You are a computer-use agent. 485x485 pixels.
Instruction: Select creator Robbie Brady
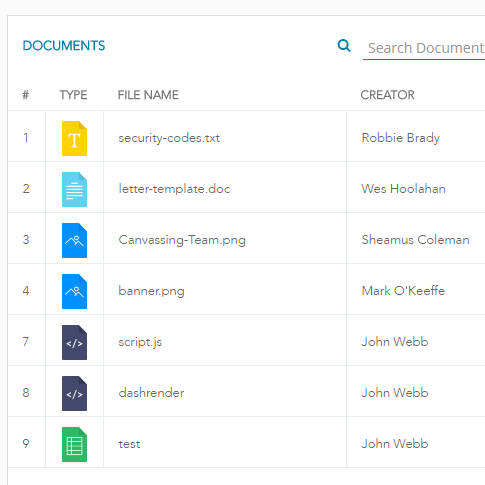click(401, 138)
